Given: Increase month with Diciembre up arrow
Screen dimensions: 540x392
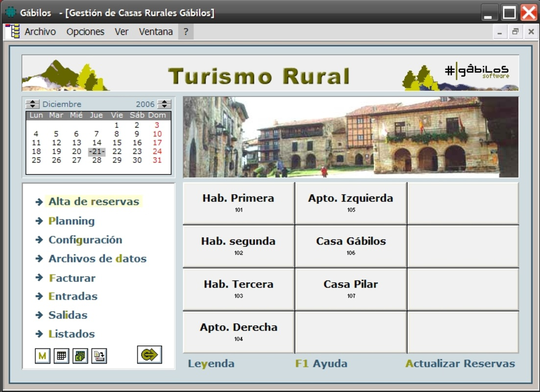Looking at the screenshot, I should [32, 101].
